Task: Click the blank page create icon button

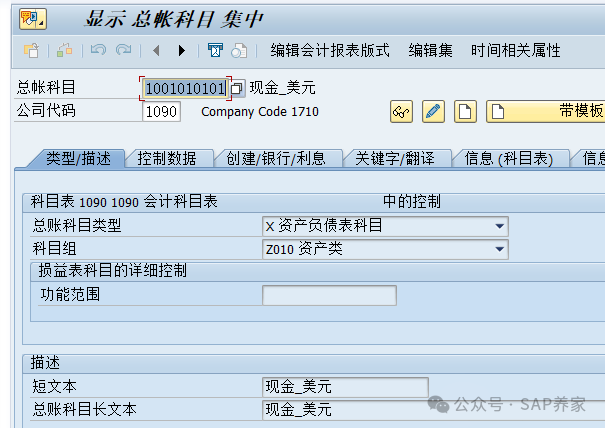Action: (x=465, y=112)
